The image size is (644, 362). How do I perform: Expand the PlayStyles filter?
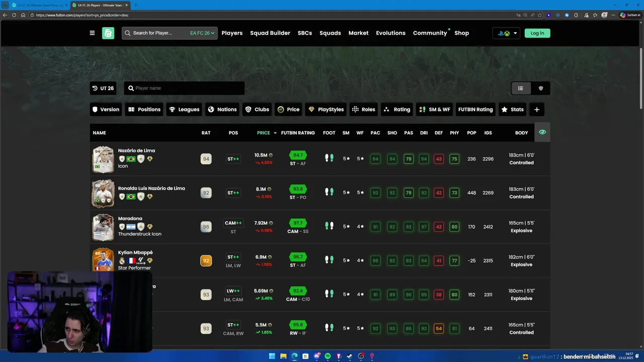click(x=326, y=109)
